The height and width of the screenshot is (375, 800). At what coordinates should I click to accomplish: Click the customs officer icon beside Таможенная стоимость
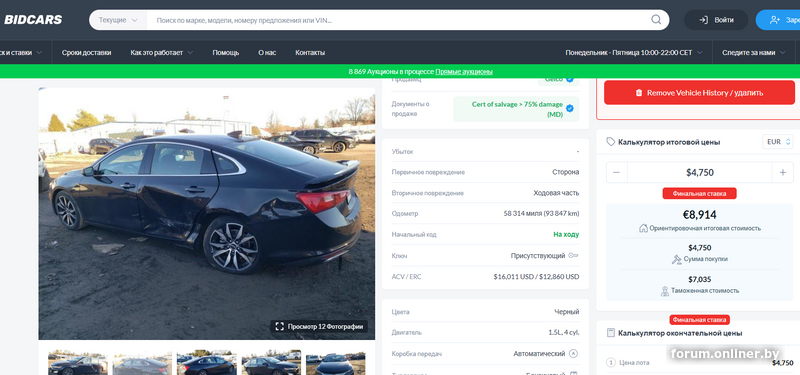point(664,291)
